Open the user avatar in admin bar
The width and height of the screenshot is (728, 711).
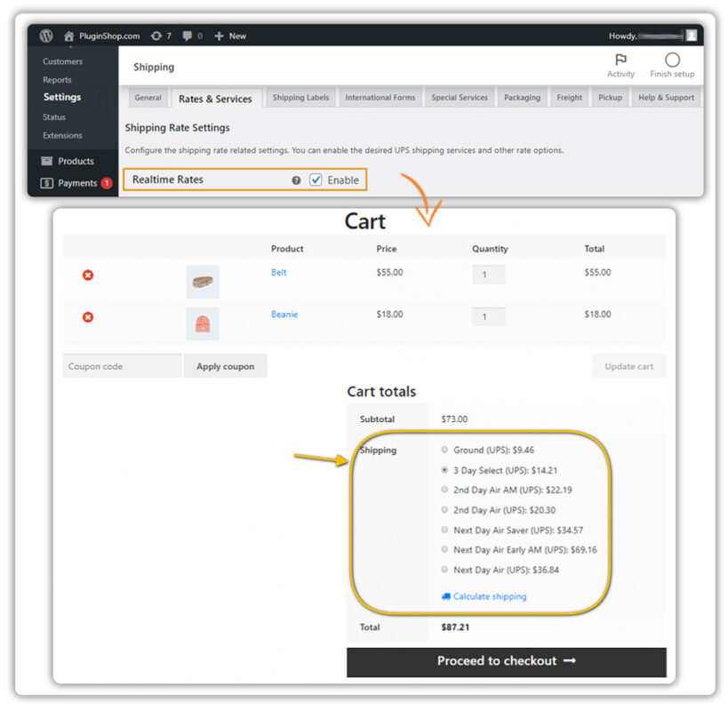692,36
